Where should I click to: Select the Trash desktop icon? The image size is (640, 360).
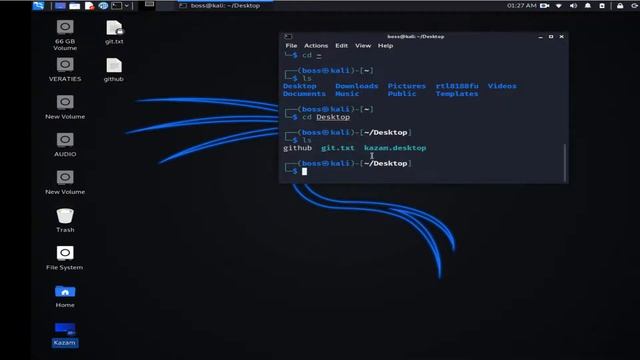pyautogui.click(x=65, y=220)
